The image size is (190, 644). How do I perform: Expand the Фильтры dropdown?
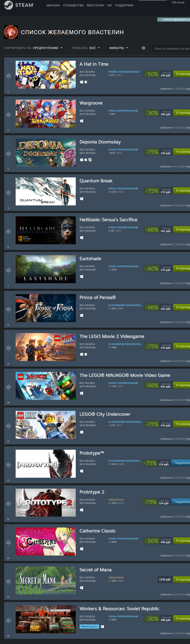(x=119, y=48)
